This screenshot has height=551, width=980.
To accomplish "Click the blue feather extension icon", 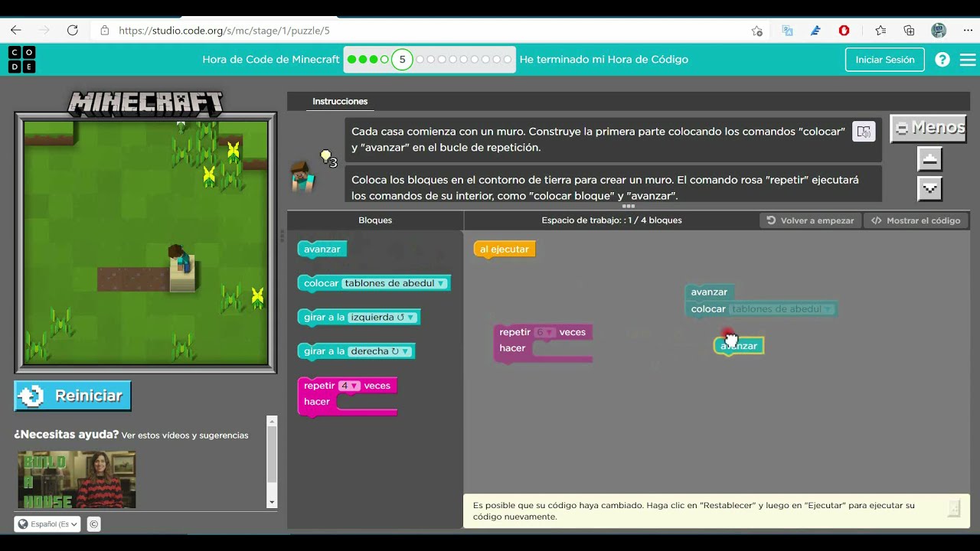I will (815, 31).
